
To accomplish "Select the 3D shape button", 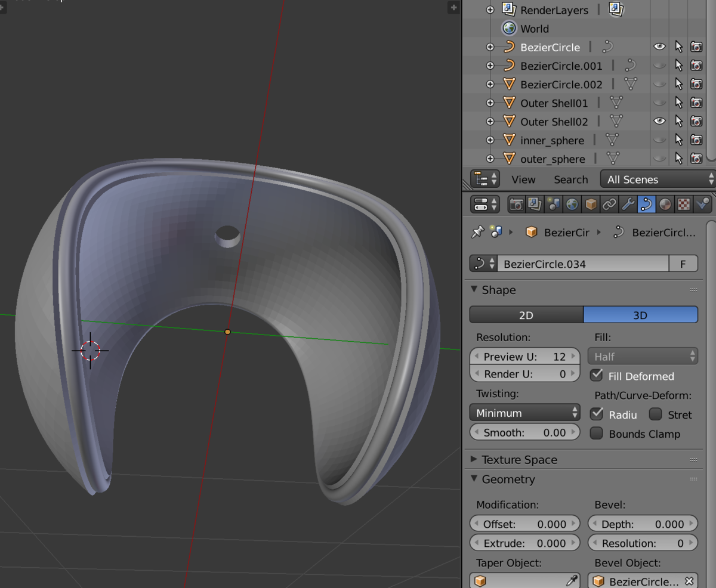I will coord(640,315).
